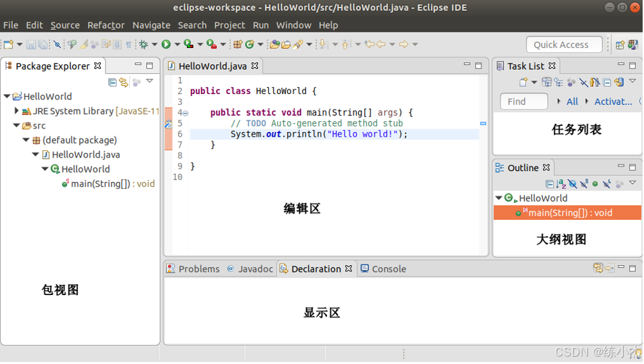Switch to the Console tab
Viewport: 644px width, 364px height.
point(383,269)
